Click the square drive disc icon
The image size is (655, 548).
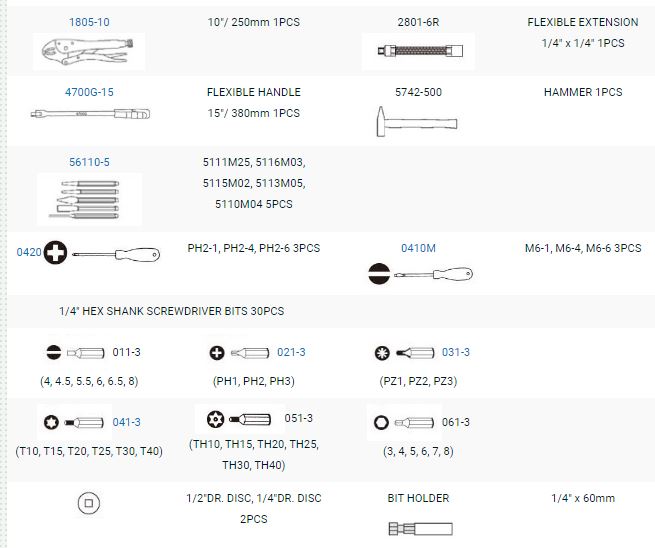(89, 505)
